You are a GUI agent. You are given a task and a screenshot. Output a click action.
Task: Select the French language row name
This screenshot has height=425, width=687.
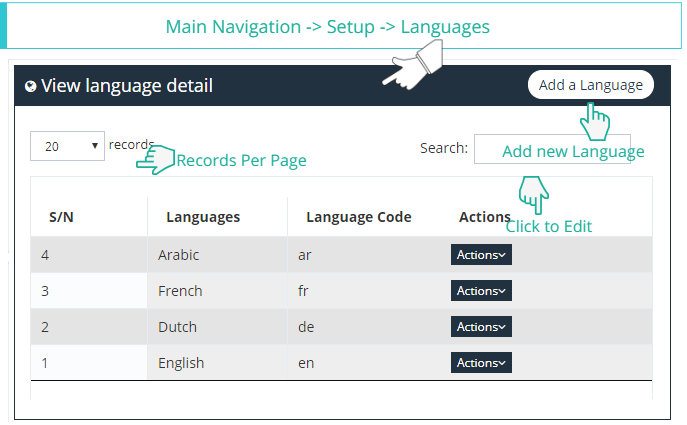click(180, 291)
